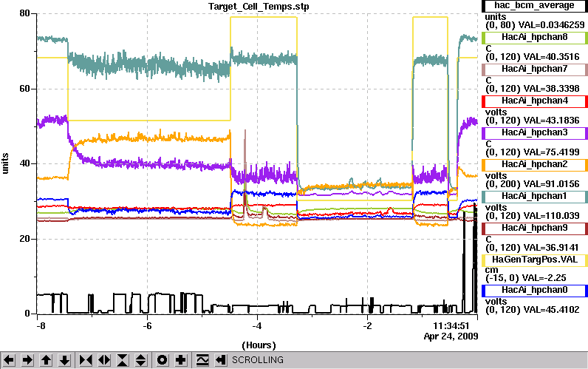The height and width of the screenshot is (369, 588).
Task: Click the 11:34:51 timestamp label
Action: coord(451,325)
